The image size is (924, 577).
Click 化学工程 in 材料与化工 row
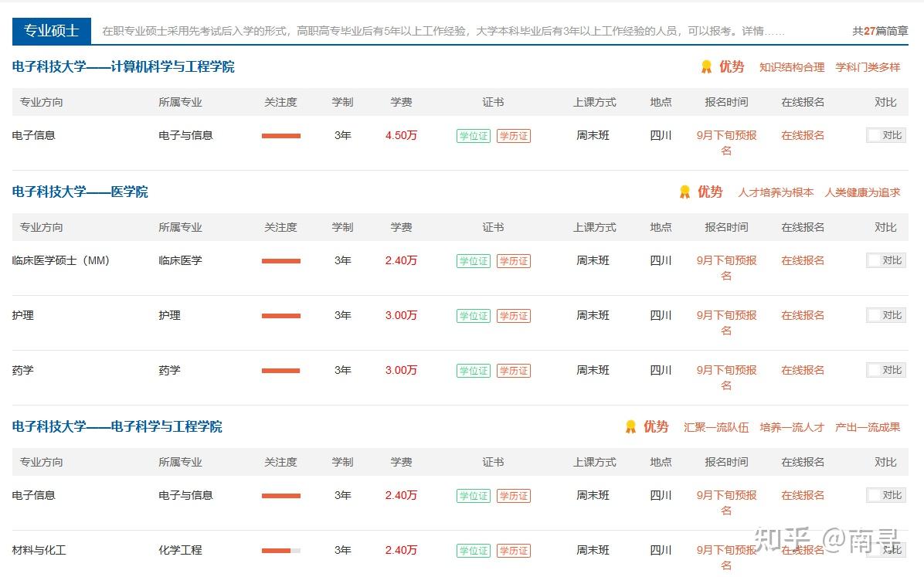(x=180, y=549)
